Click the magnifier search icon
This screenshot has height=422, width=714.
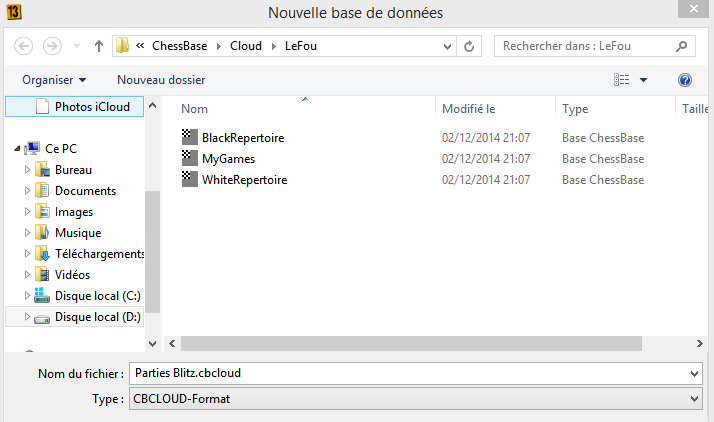pyautogui.click(x=682, y=46)
